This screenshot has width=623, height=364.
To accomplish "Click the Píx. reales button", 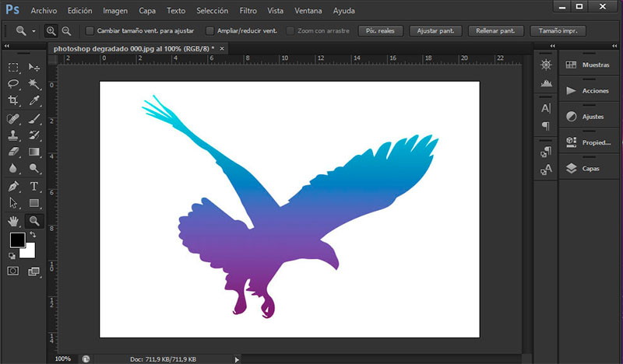I will point(379,31).
